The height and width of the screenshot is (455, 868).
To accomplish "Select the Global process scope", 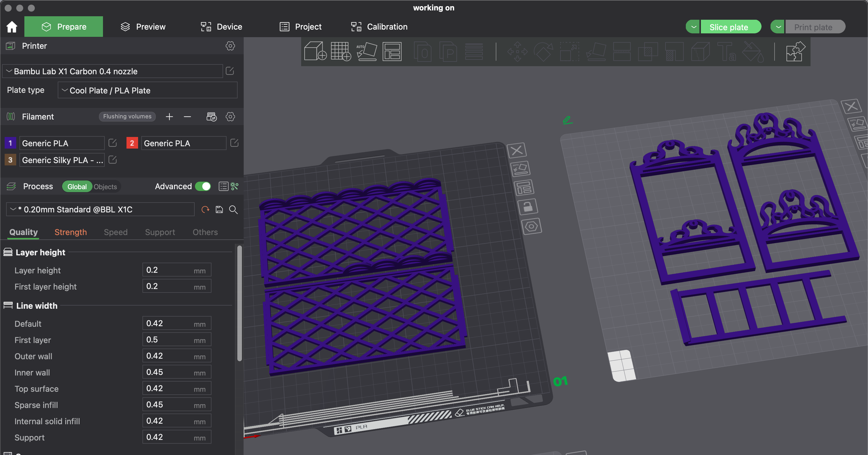I will [x=77, y=187].
